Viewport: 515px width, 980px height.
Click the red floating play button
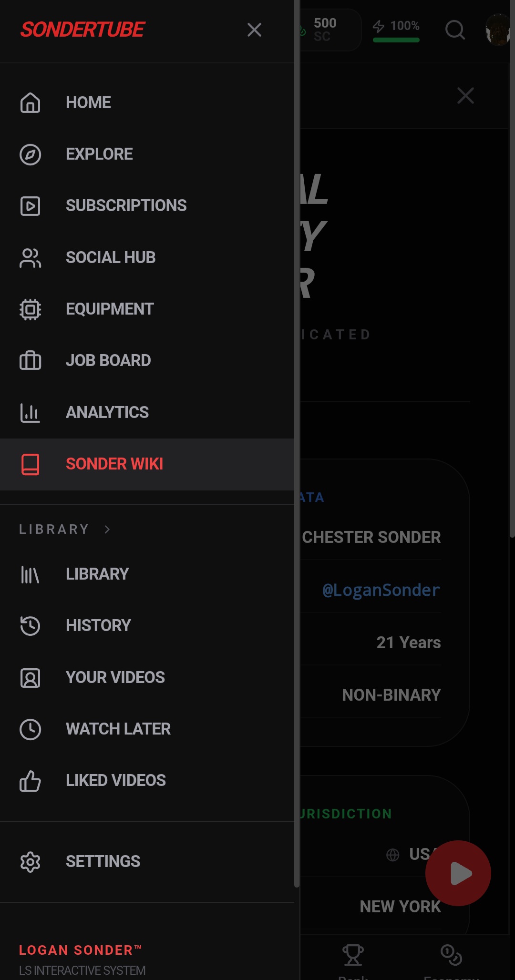pyautogui.click(x=458, y=873)
